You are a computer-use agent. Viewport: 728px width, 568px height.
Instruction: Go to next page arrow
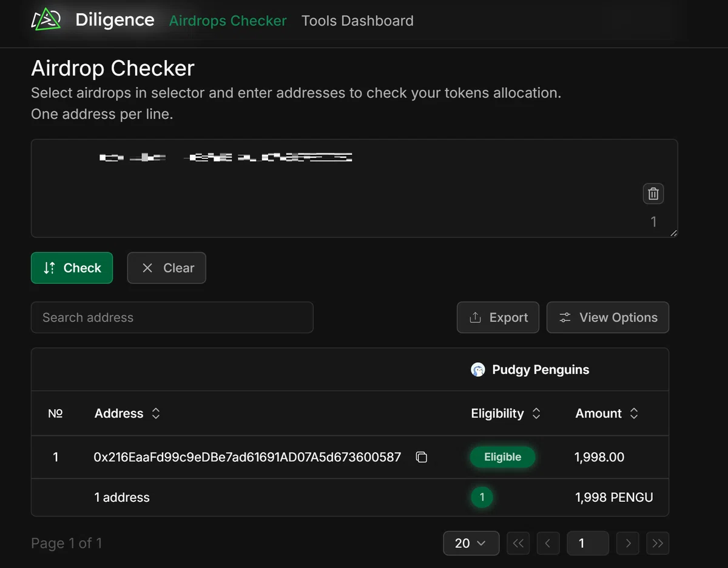point(628,543)
